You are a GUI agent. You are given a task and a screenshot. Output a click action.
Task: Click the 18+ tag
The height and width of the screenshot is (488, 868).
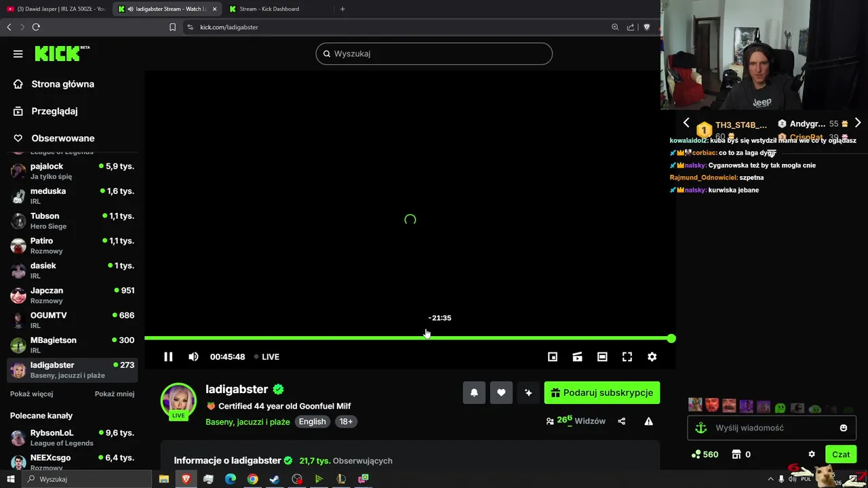tap(346, 422)
